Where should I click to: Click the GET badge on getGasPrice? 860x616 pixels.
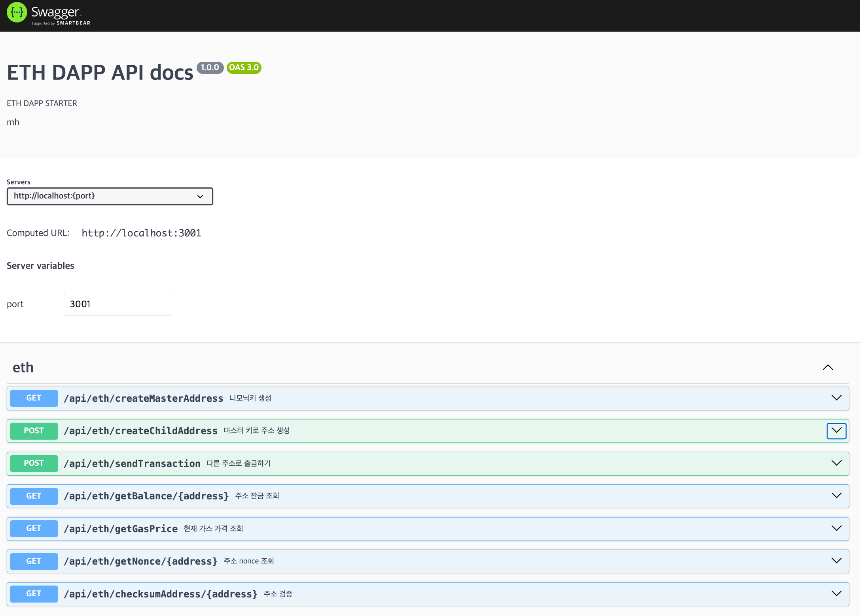click(x=34, y=529)
